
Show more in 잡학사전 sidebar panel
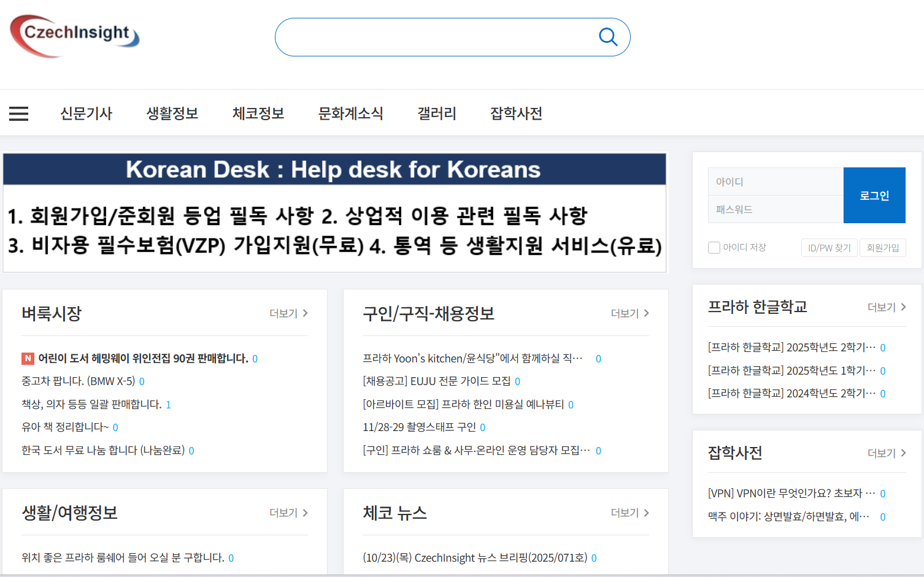pos(886,453)
